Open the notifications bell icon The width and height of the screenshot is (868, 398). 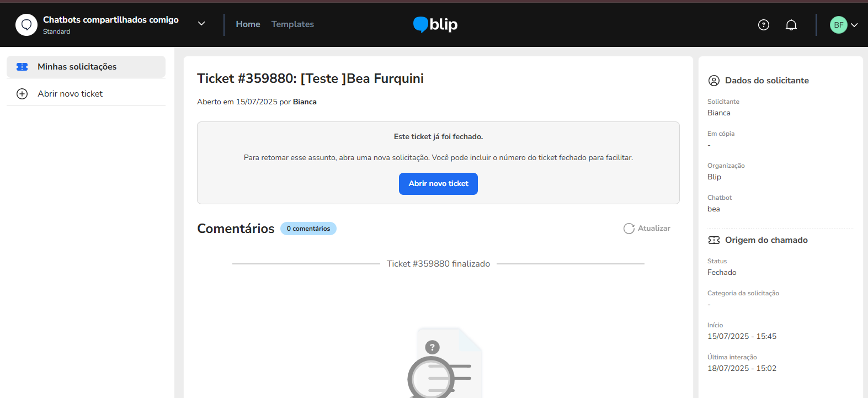[791, 25]
